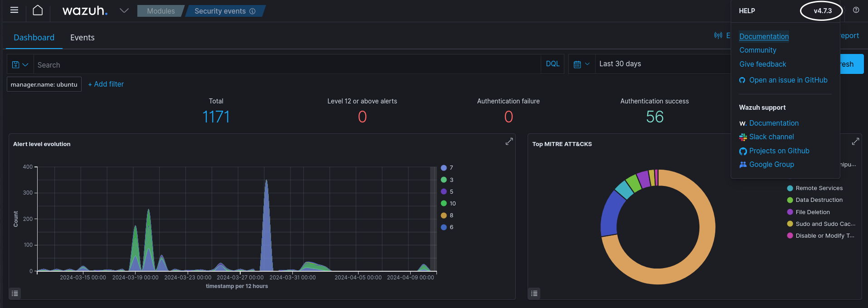The width and height of the screenshot is (868, 308).
Task: Click legend entry level 6
Action: (447, 227)
